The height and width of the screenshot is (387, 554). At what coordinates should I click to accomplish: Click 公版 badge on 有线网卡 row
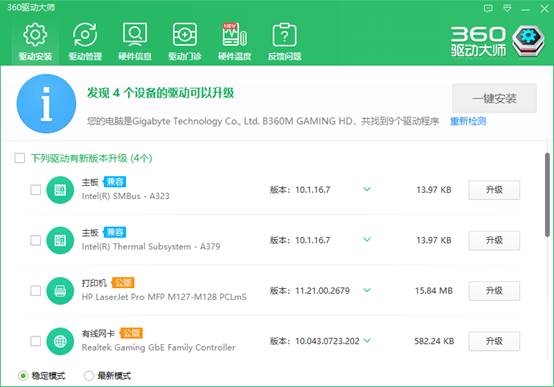pos(131,333)
